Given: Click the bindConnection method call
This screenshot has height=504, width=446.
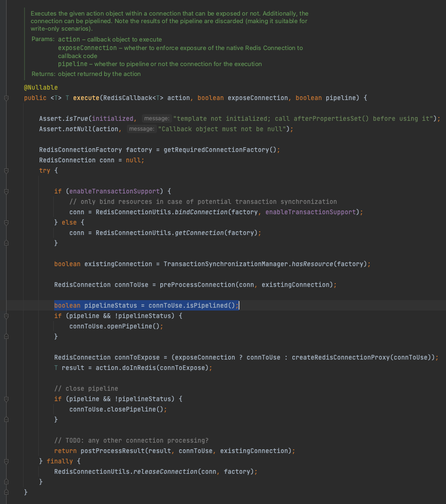Looking at the screenshot, I should pos(201,212).
